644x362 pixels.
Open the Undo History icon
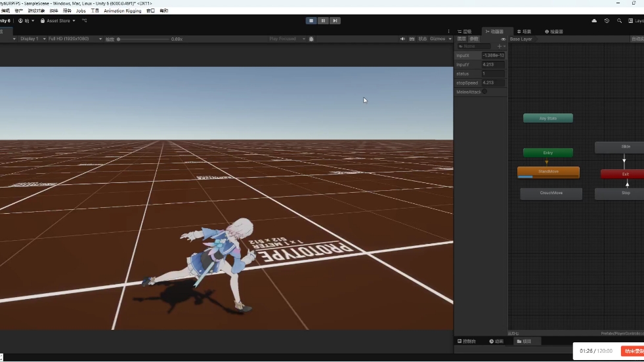click(607, 20)
